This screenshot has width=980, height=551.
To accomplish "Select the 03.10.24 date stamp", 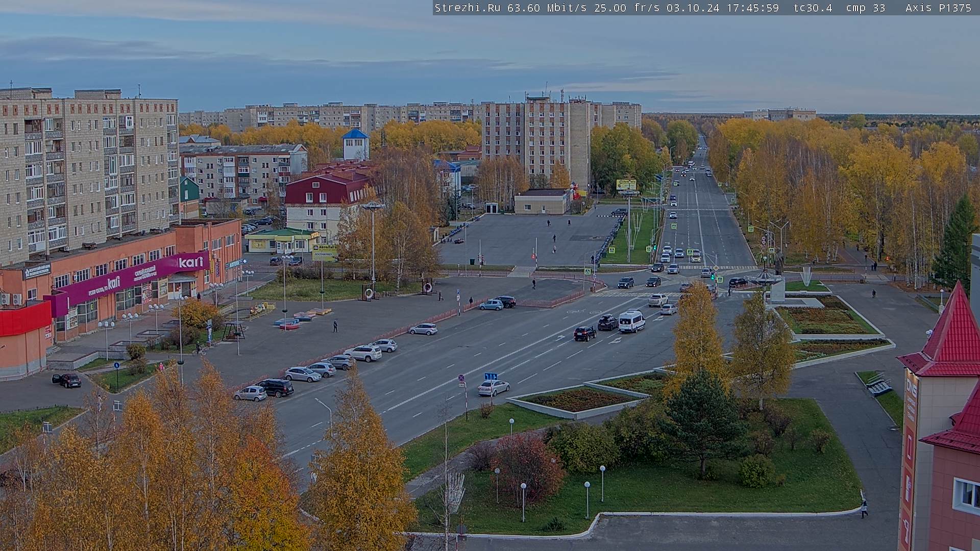I will point(693,8).
